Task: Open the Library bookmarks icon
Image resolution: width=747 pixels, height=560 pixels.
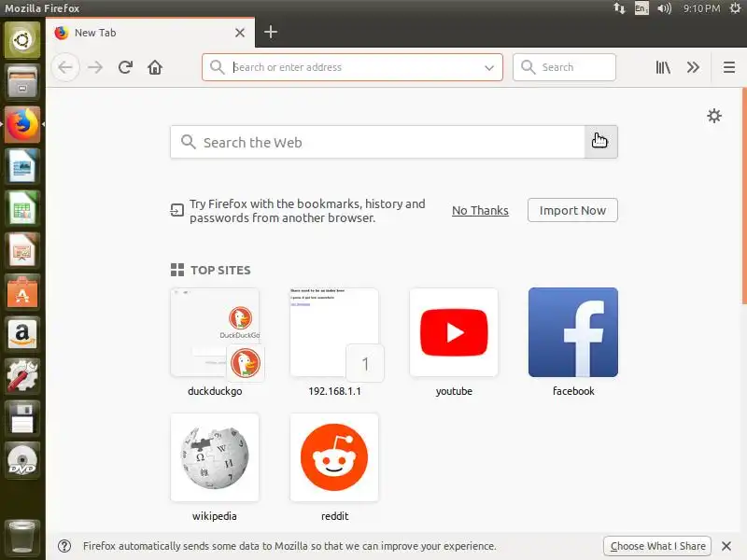Action: tap(663, 67)
